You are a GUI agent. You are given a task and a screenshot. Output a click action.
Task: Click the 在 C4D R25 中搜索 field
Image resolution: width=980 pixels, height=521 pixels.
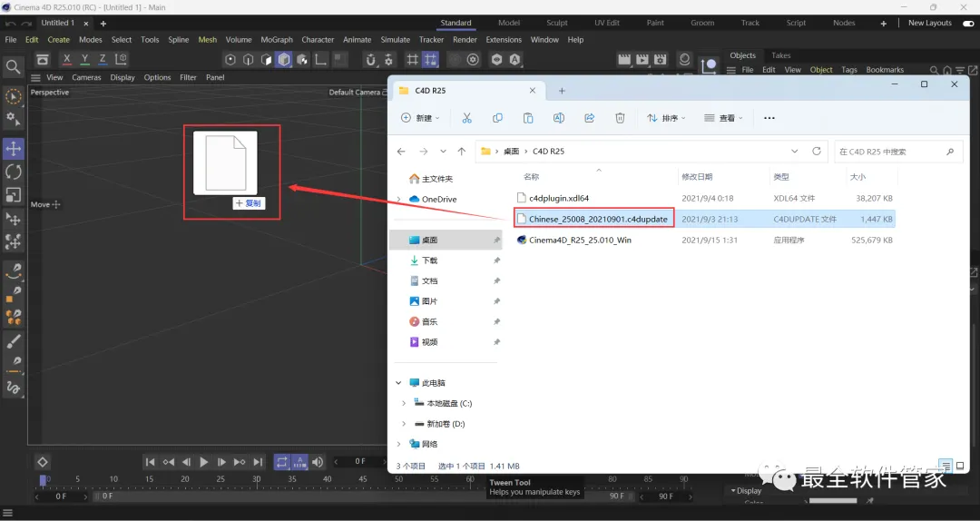897,152
